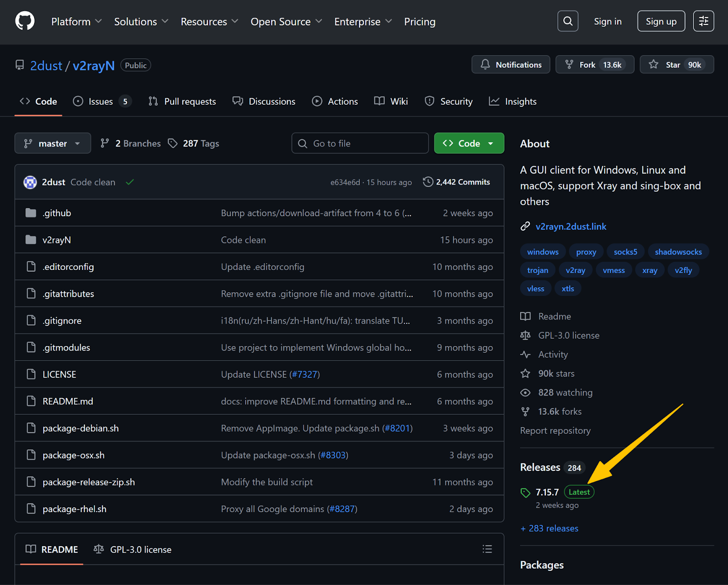Expand the Platform navigation menu
728x585 pixels.
point(76,22)
